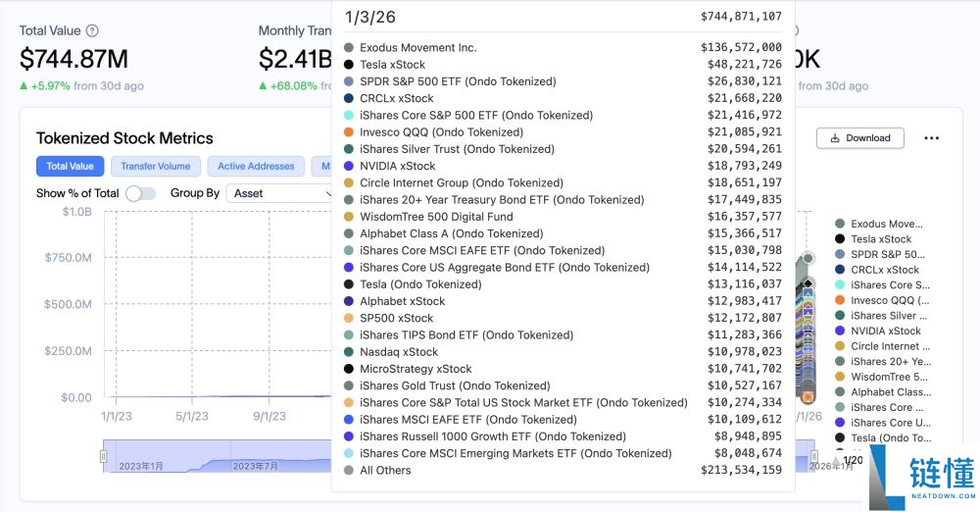Click the 5/1/23 x-axis label
Viewport: 980px width, 512px height.
[x=192, y=416]
